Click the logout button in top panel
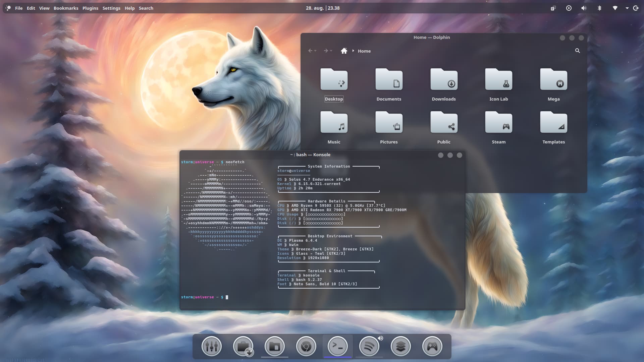 tap(636, 8)
